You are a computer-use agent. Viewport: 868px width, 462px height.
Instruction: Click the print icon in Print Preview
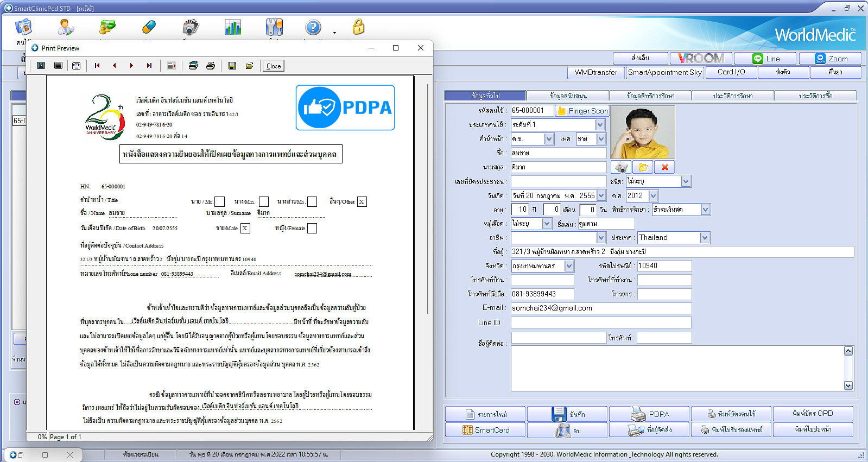[211, 66]
